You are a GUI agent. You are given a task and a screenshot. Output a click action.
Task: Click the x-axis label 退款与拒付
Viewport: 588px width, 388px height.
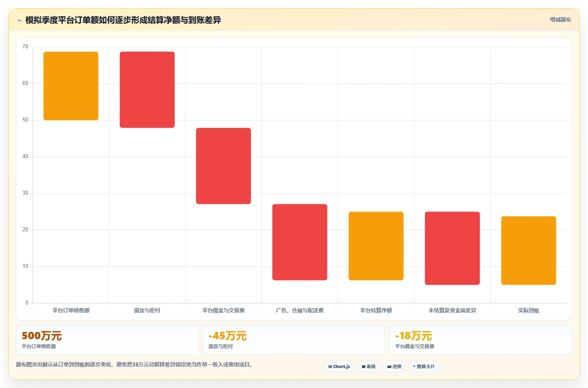[x=147, y=310]
